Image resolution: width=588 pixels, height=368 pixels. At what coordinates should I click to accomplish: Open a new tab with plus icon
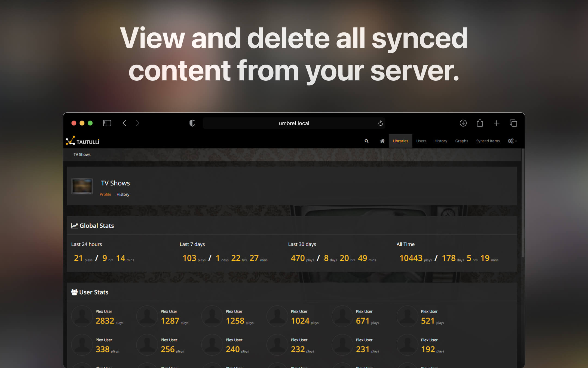click(496, 123)
